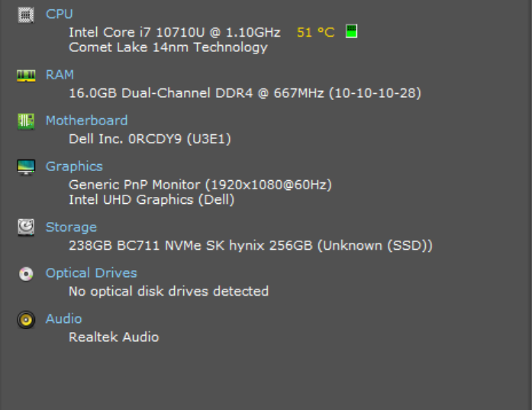Click the Graphics monitor icon
Image resolution: width=532 pixels, height=410 pixels.
tap(26, 166)
